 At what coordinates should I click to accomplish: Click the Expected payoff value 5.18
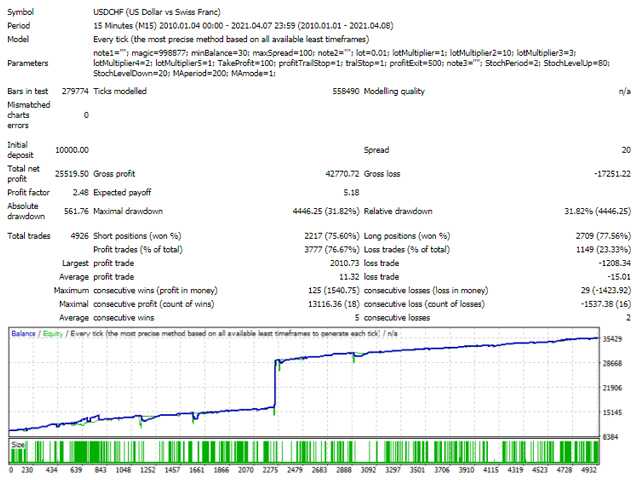(350, 192)
